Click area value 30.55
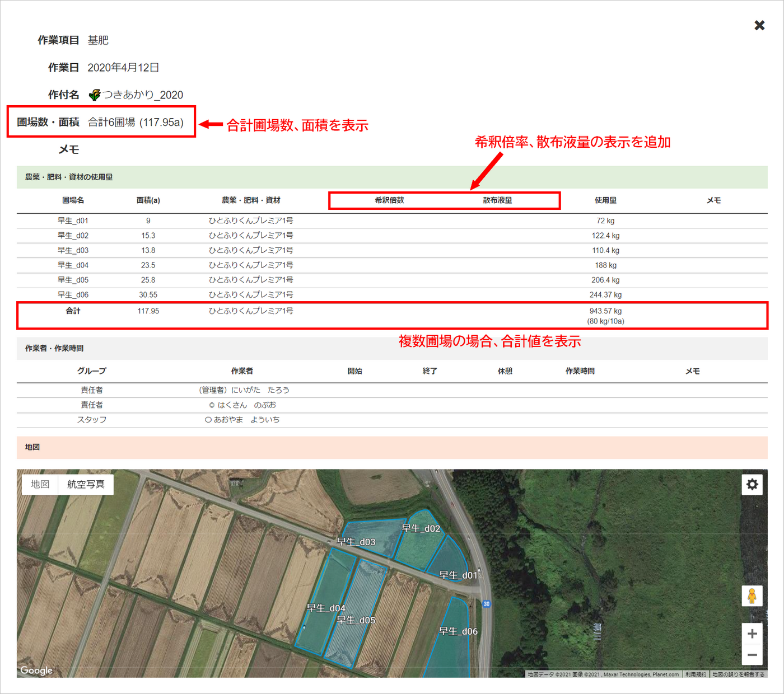Image resolution: width=784 pixels, height=694 pixels. [x=148, y=295]
